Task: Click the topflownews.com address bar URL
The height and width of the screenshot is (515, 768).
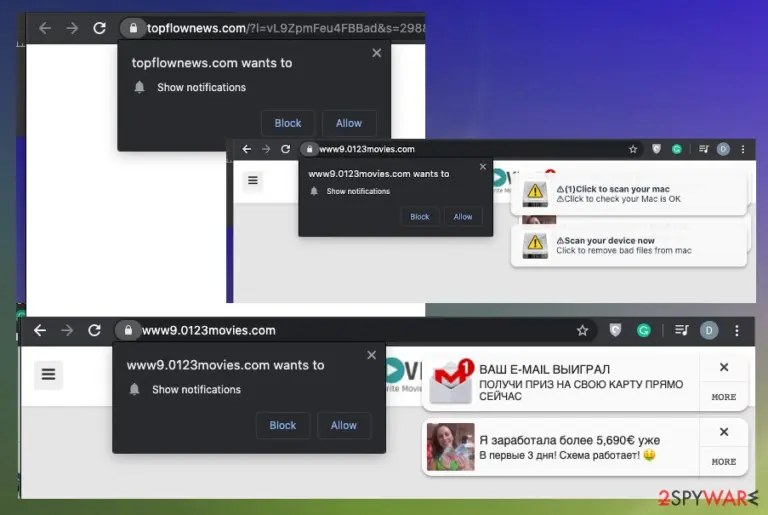Action: pyautogui.click(x=286, y=28)
